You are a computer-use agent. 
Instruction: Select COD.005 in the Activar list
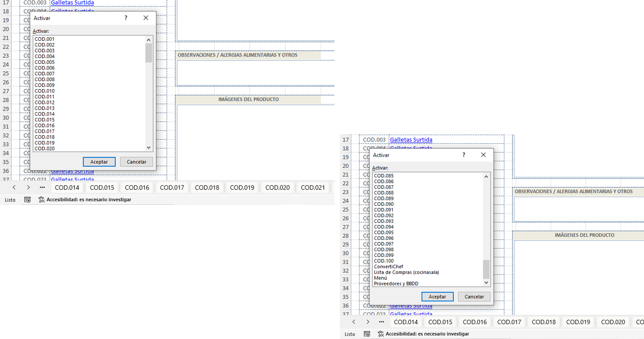tap(45, 62)
